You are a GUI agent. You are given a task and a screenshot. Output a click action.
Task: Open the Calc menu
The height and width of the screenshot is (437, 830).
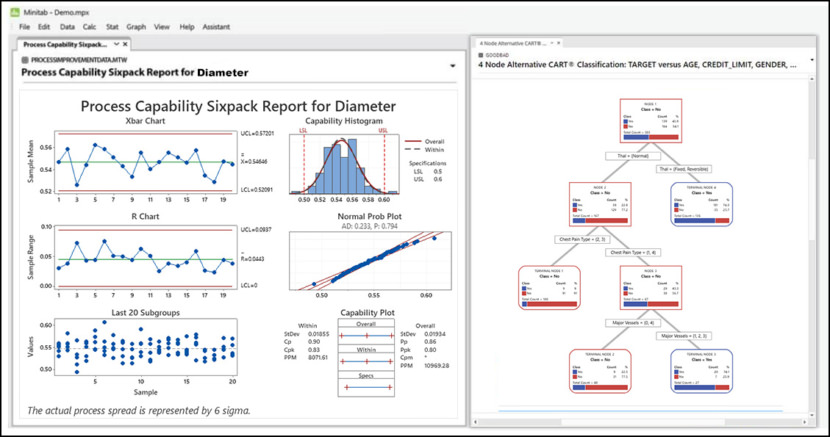coord(89,27)
